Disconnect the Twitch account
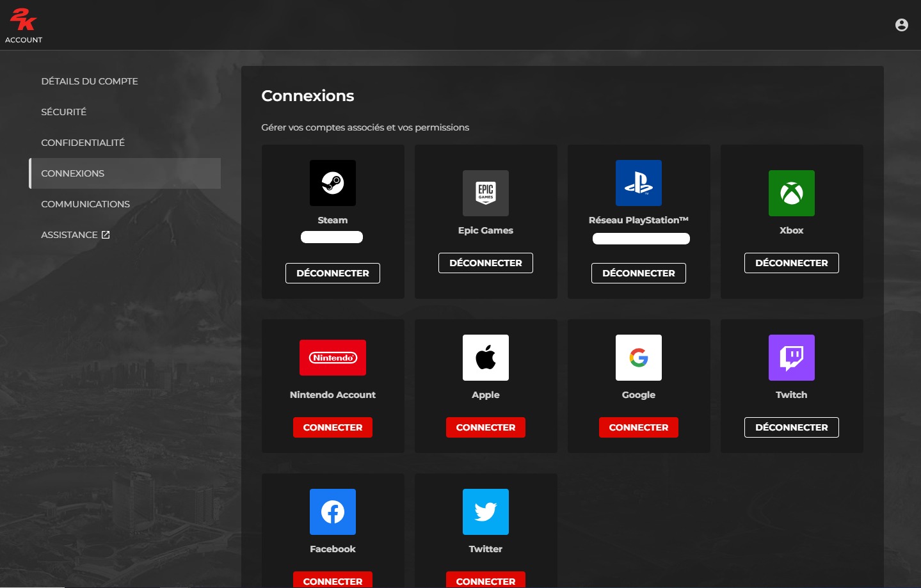 [791, 427]
